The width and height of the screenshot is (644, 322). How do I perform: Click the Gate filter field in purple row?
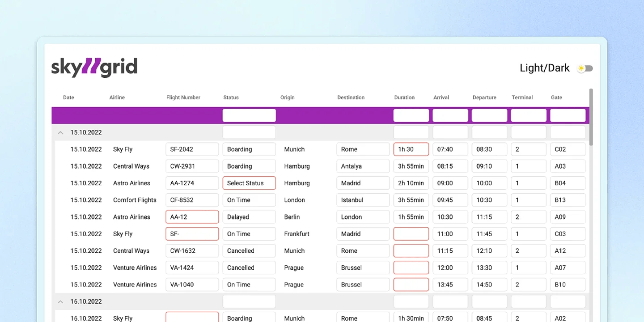coord(568,115)
